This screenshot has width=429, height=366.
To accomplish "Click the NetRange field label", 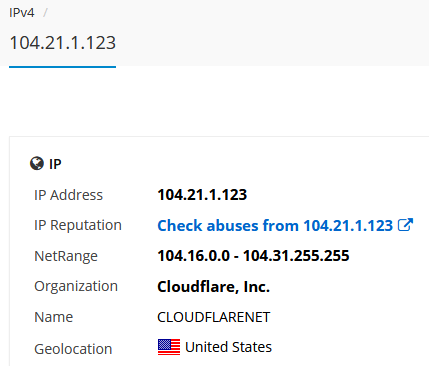I will 66,256.
